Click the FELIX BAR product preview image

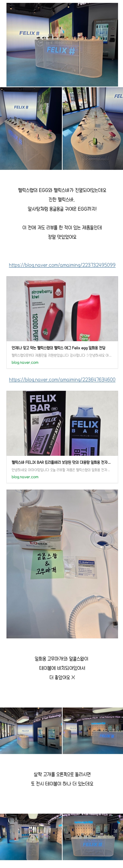point(62,423)
